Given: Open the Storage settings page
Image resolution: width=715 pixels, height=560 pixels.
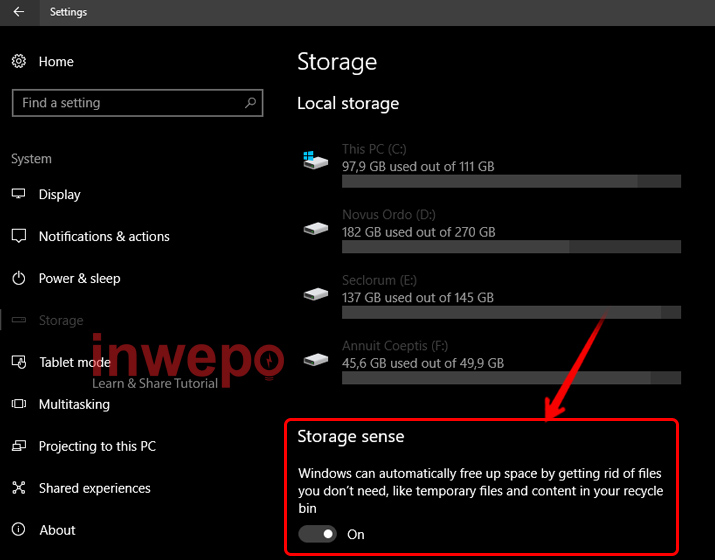Looking at the screenshot, I should (x=61, y=320).
